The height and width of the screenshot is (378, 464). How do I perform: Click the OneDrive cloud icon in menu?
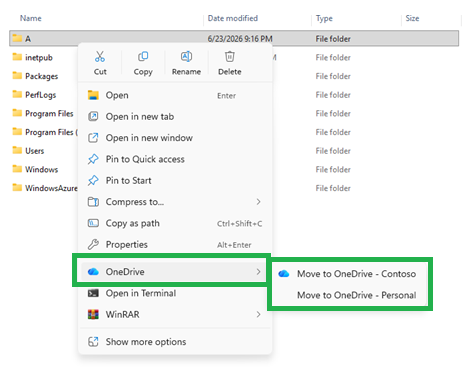[x=93, y=272]
